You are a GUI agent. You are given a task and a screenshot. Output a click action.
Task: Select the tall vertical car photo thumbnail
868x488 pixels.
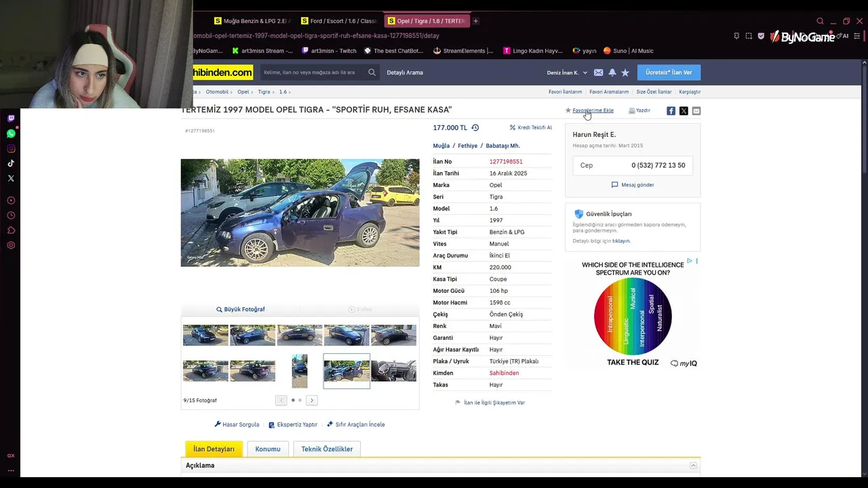300,371
